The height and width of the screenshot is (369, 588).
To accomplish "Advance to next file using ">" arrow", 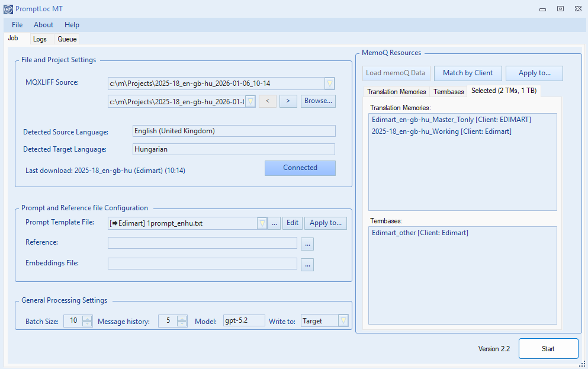I will (x=288, y=101).
